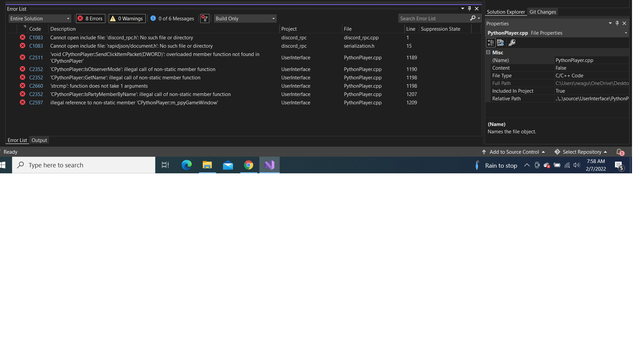Click the Visual Studio taskbar icon

269,165
